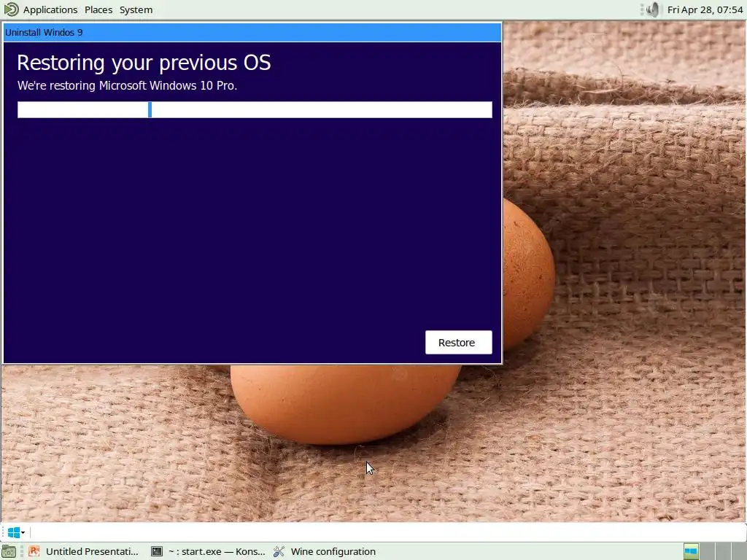Screen dimensions: 747x560
Task: Select the first workspace in the switcher
Action: coord(691,551)
